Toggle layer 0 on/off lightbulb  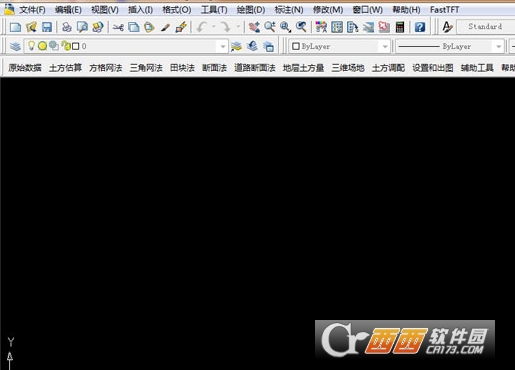pyautogui.click(x=31, y=46)
